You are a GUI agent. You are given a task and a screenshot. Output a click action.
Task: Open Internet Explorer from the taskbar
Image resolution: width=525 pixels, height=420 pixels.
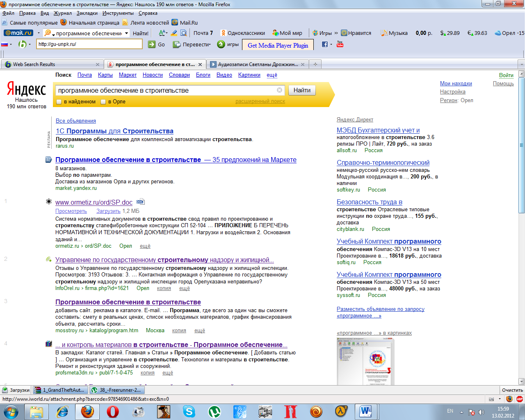point(62,411)
